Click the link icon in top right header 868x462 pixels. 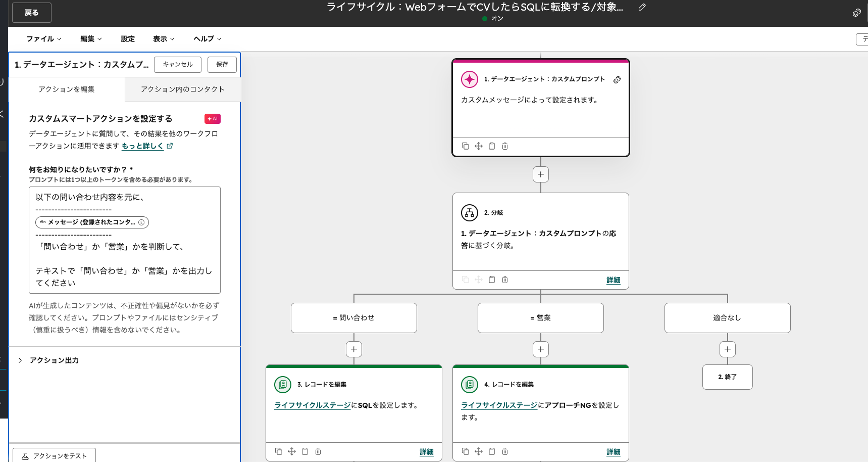857,13
